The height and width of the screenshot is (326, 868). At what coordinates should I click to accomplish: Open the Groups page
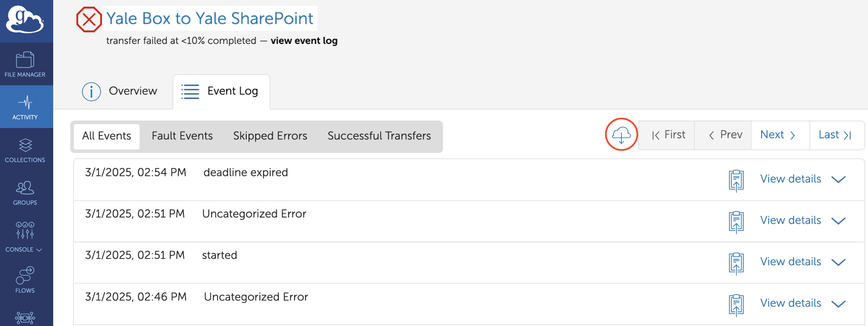click(x=25, y=193)
